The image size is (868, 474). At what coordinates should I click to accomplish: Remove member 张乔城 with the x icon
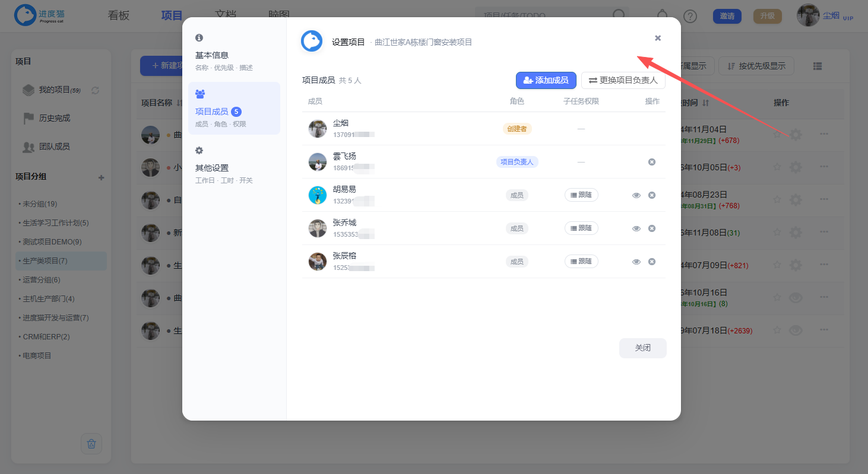coord(652,228)
